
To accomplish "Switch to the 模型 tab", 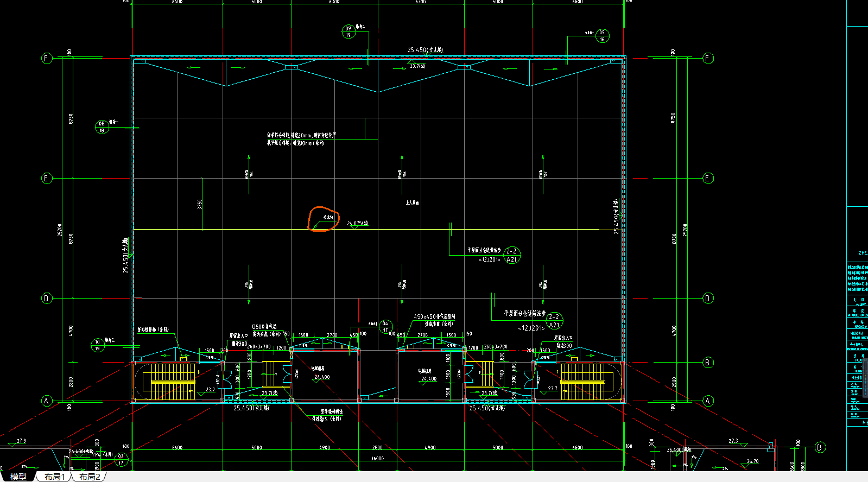I will pyautogui.click(x=18, y=477).
